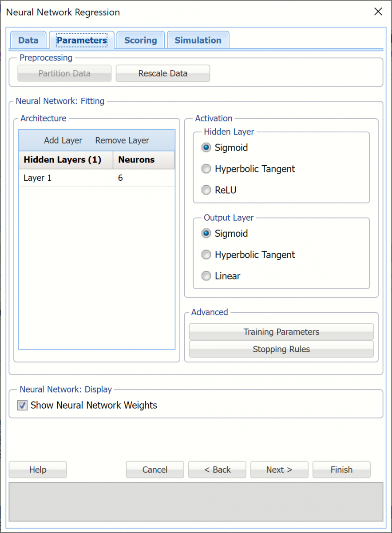Go to the Simulation tab
The width and height of the screenshot is (392, 533).
click(x=198, y=40)
